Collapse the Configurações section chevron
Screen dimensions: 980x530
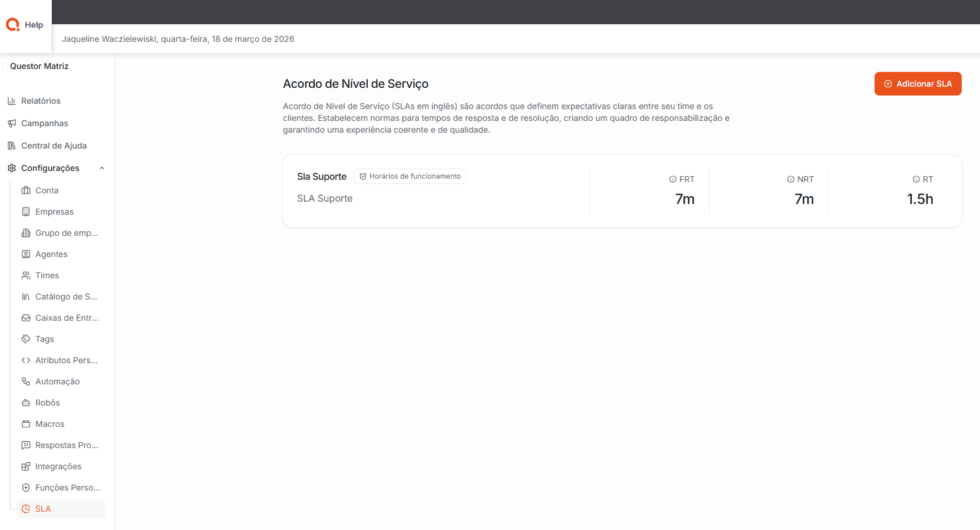(102, 168)
